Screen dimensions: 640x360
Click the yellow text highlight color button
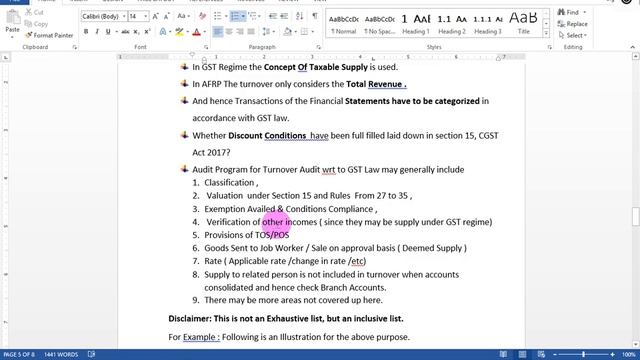[180, 32]
